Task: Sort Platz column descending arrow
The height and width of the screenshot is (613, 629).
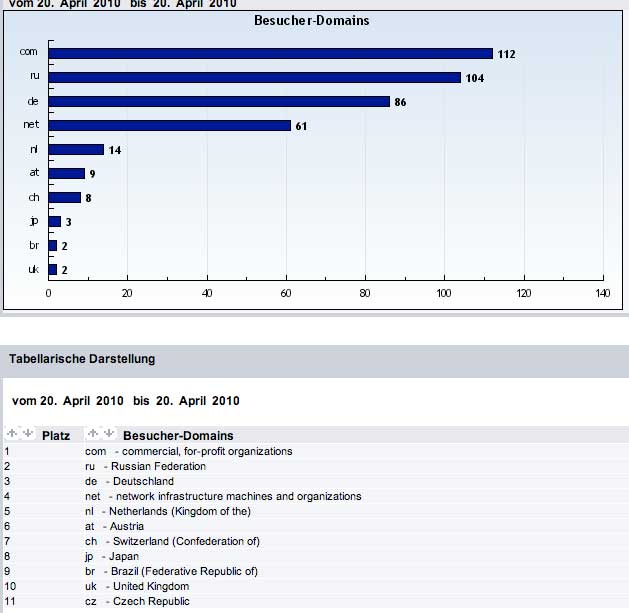Action: pyautogui.click(x=27, y=434)
